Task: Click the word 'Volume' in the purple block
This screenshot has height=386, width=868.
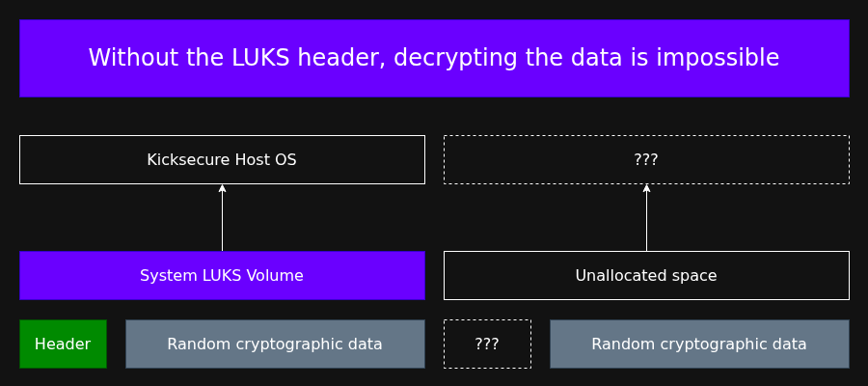Action: (x=276, y=276)
